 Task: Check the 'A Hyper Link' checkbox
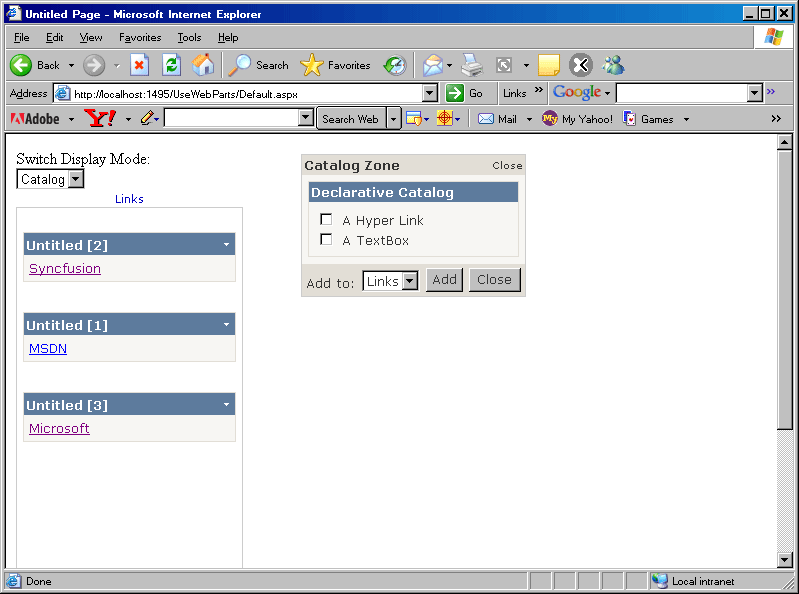click(326, 220)
